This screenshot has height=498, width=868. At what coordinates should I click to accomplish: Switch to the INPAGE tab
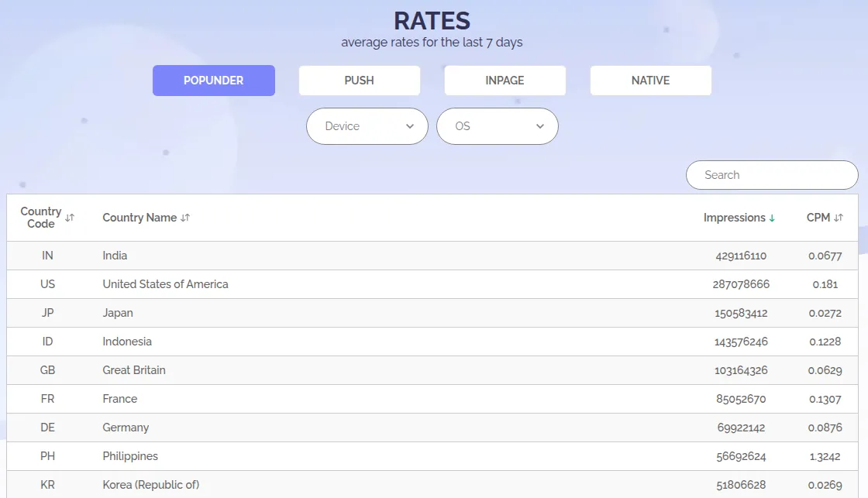tap(505, 81)
